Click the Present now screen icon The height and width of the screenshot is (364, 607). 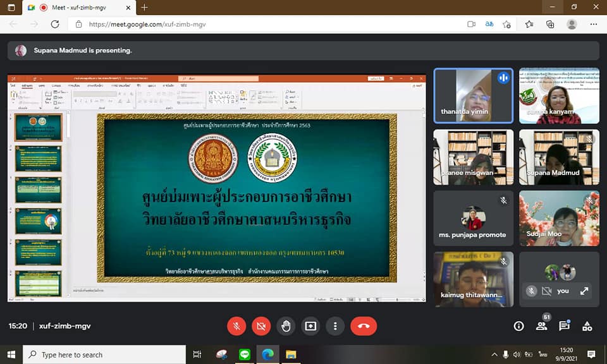pos(310,326)
